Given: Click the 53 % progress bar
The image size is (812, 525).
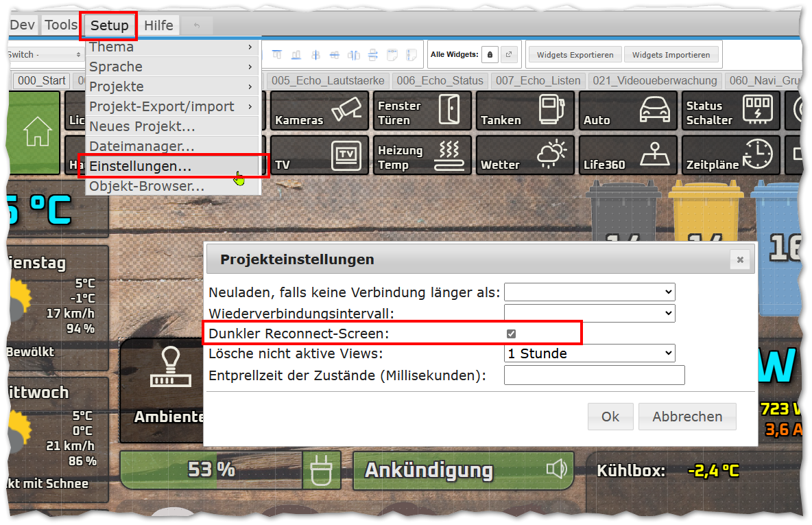Looking at the screenshot, I should tap(211, 470).
